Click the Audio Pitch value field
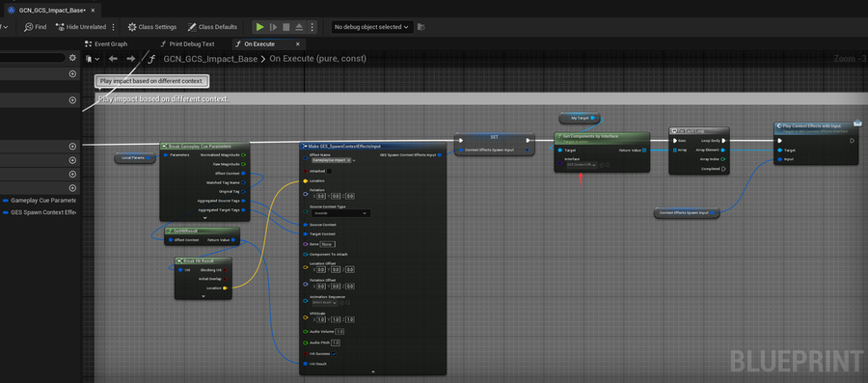The height and width of the screenshot is (383, 868). pyautogui.click(x=335, y=343)
